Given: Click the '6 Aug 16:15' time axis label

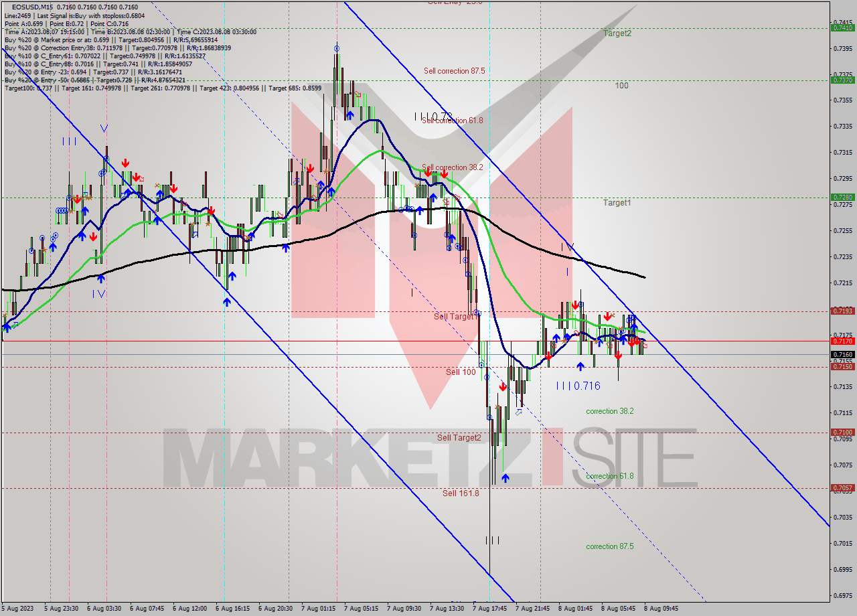Looking at the screenshot, I should coord(232,609).
